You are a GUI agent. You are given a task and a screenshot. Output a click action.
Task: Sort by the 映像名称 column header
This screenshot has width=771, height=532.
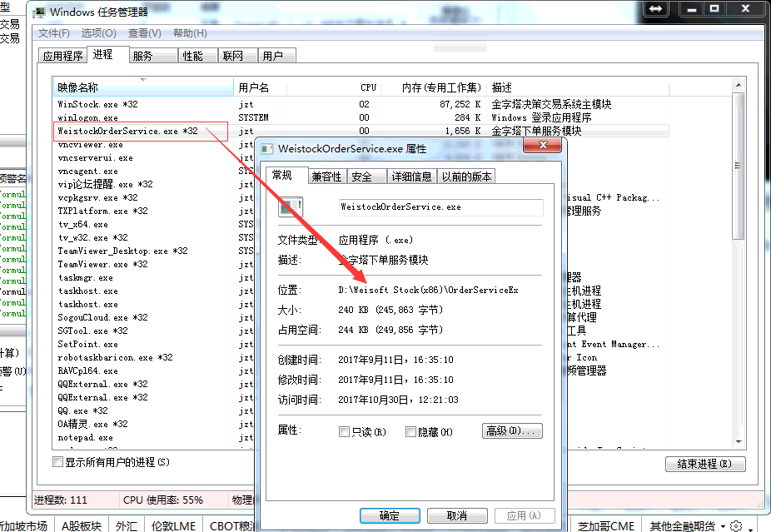tap(143, 87)
